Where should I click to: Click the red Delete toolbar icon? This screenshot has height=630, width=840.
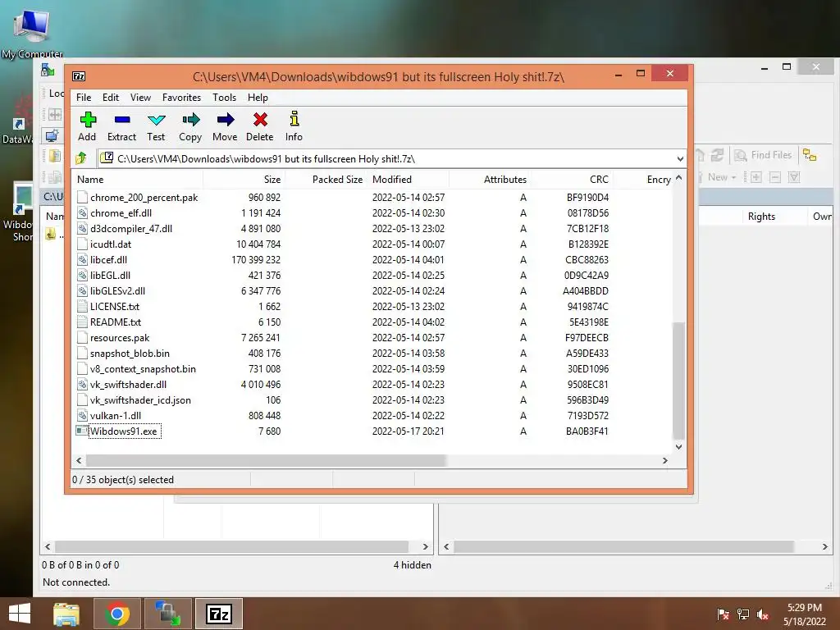point(260,120)
